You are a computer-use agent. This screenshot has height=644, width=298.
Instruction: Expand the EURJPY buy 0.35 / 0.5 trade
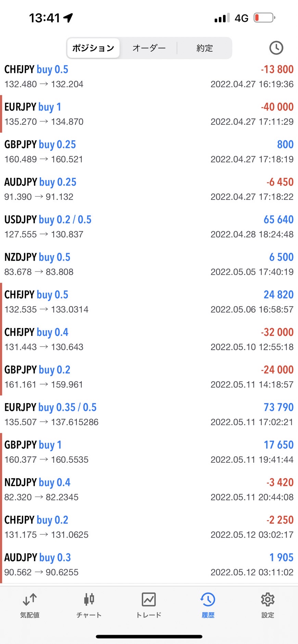tap(149, 414)
